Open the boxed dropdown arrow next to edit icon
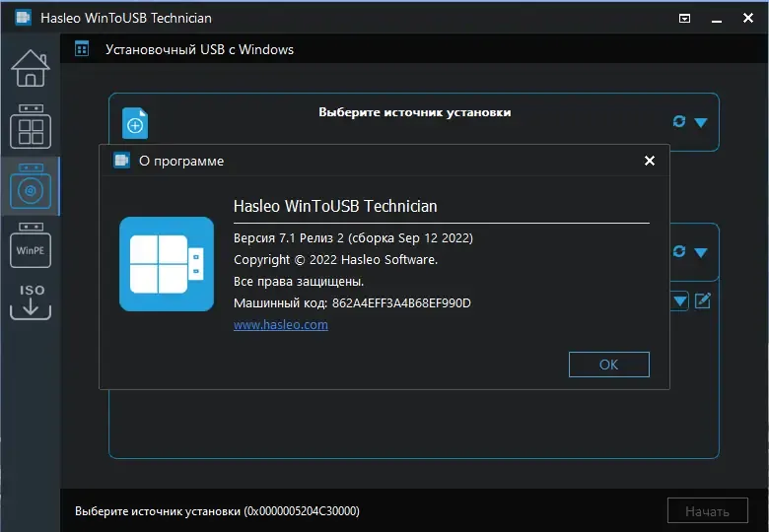 pyautogui.click(x=680, y=300)
